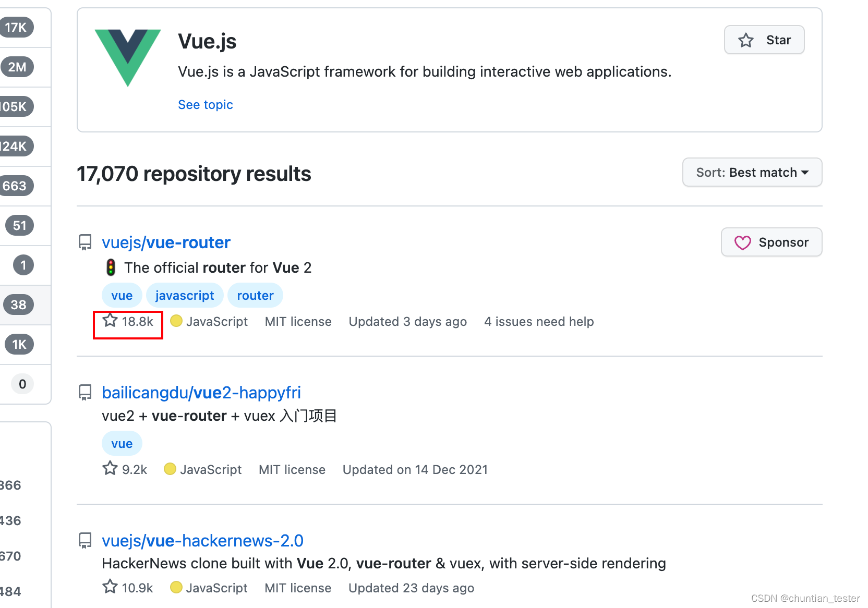Screen dimensions: 868x608
Task: Star the Vue.js topic
Action: coord(764,40)
